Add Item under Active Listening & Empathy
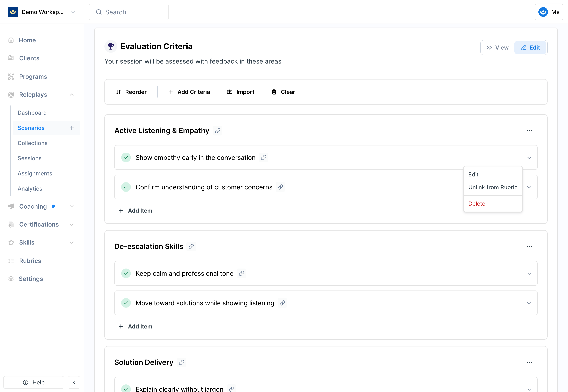Screen dimensions: 568x392 135,211
